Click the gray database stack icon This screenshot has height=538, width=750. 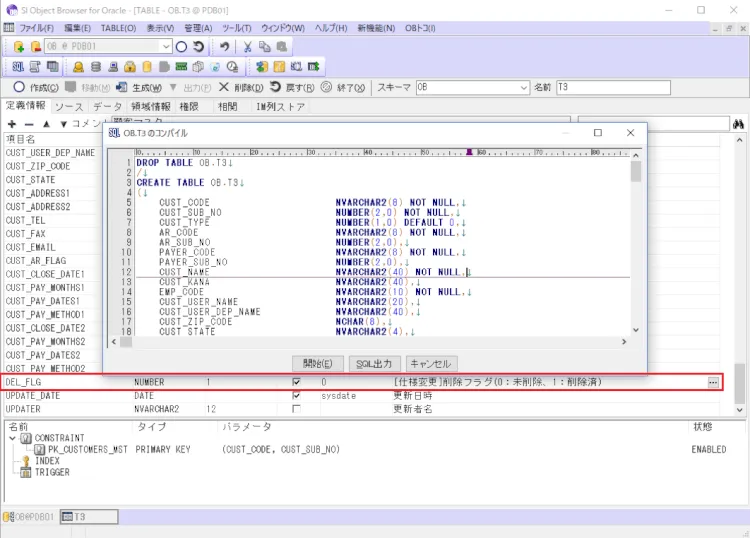[x=96, y=67]
